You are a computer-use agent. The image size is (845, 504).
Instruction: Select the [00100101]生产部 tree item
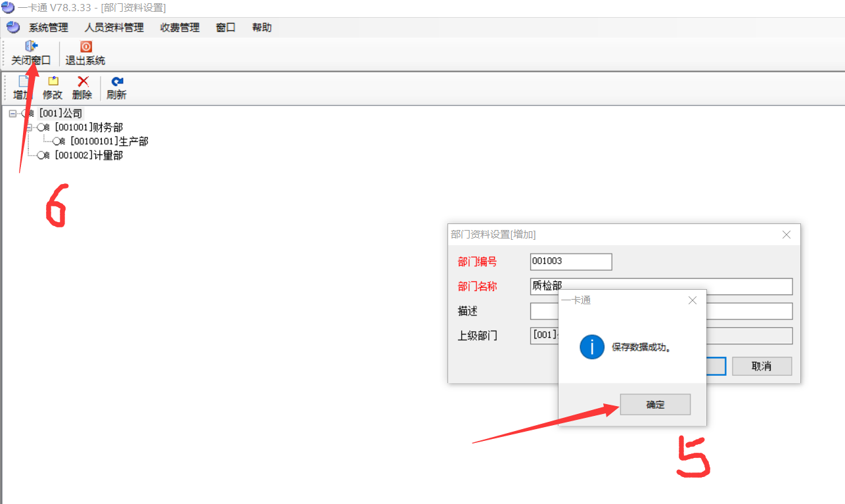point(109,141)
